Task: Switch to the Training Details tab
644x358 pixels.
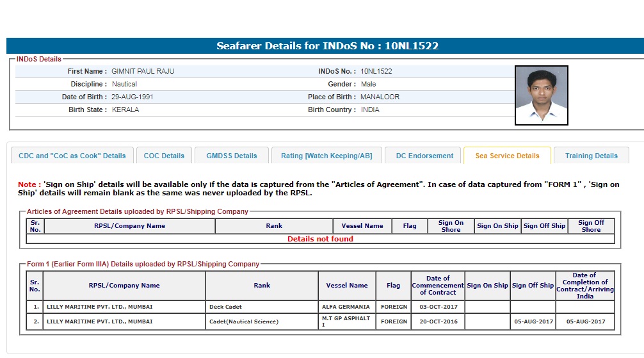Action: (x=591, y=156)
